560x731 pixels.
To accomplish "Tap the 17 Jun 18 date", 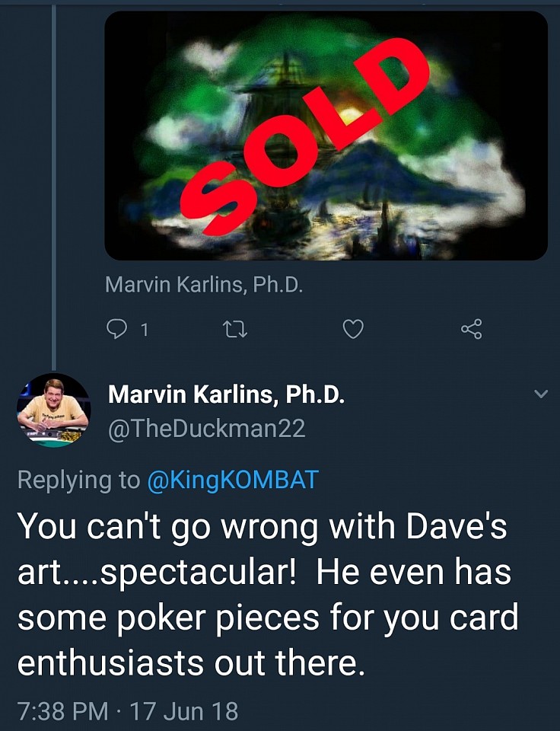I will (184, 711).
